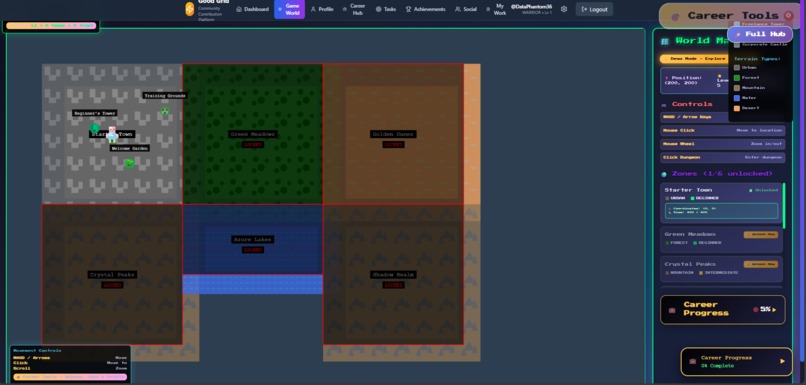Viewport: 806px width, 385px height.
Task: Click the Click Dungeon control row
Action: pyautogui.click(x=723, y=157)
